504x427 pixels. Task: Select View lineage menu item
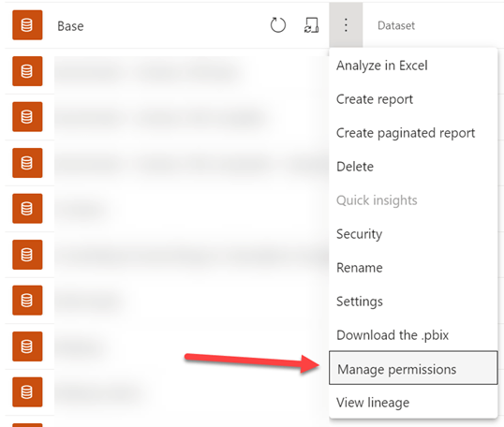373,403
